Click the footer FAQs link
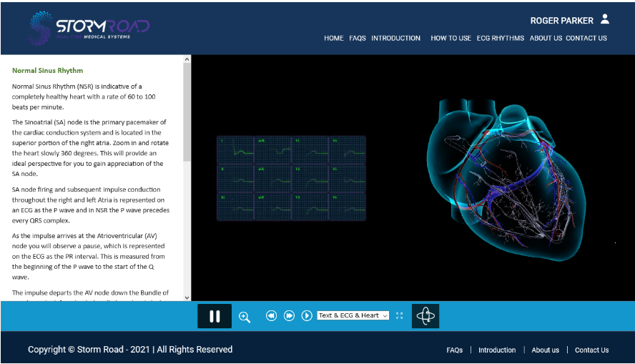The width and height of the screenshot is (635, 364). coord(454,350)
